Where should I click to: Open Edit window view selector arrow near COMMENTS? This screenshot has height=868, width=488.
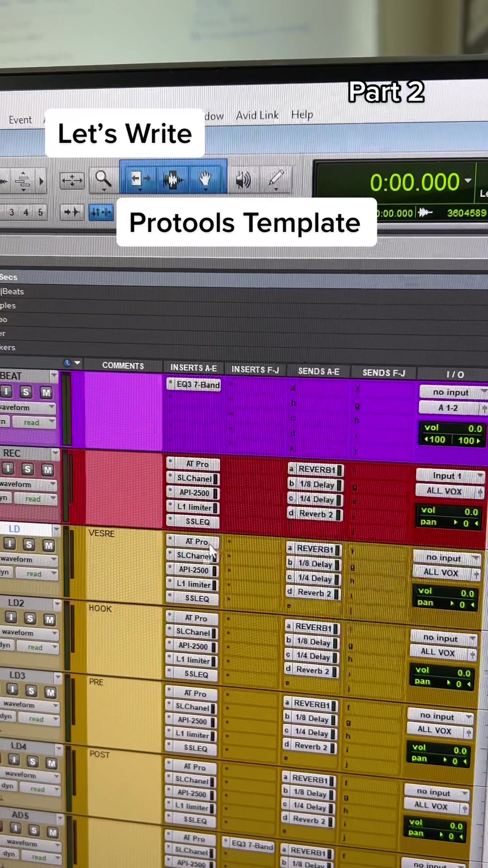[x=78, y=363]
